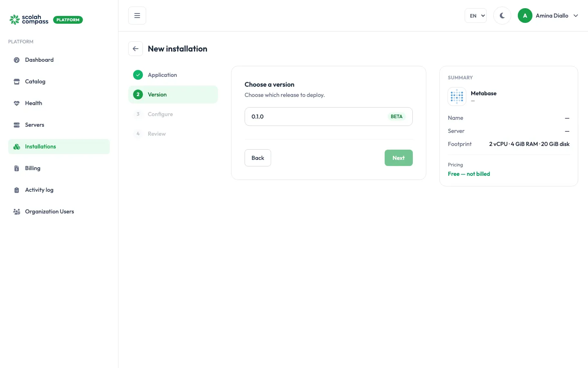
Task: Click the Scolah Compass logo
Action: tap(29, 20)
